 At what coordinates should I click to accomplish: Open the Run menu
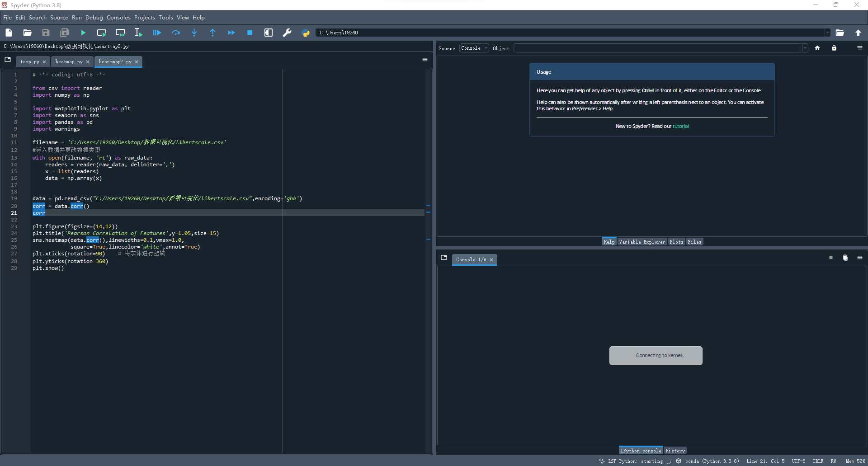coord(77,18)
